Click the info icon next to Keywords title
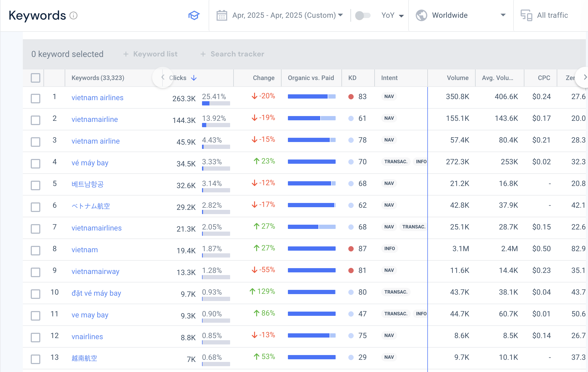The height and width of the screenshot is (372, 588). (73, 16)
